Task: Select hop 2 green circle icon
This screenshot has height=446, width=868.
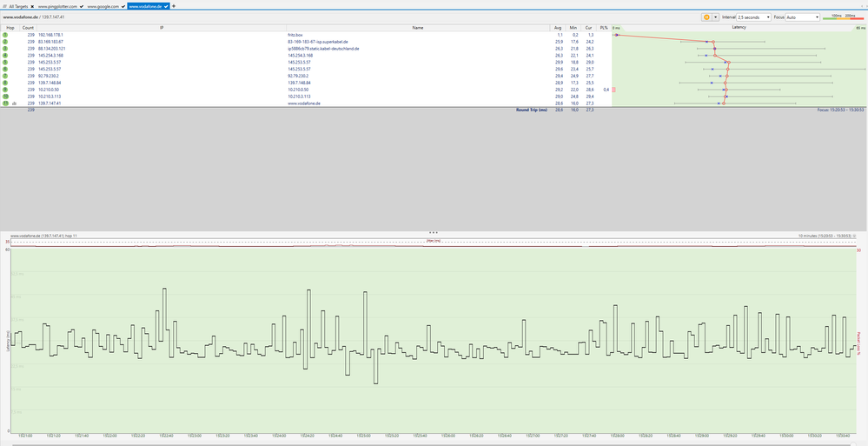Action: click(5, 42)
